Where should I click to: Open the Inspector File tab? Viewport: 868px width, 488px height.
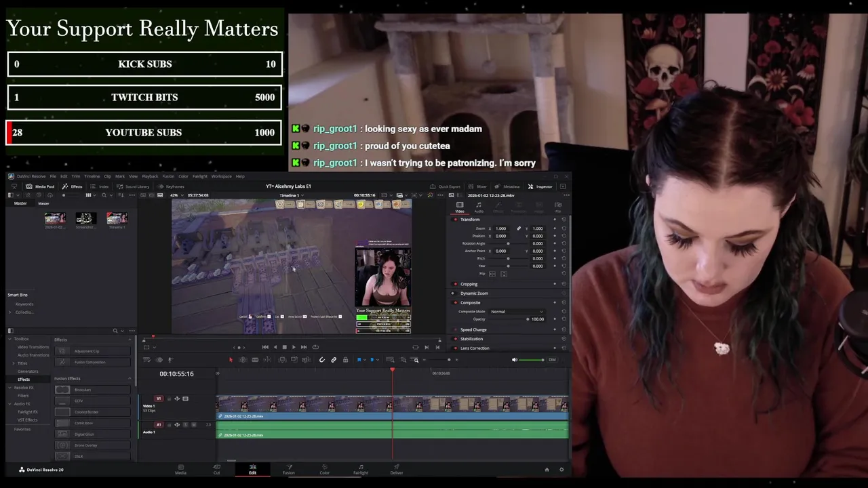[558, 206]
